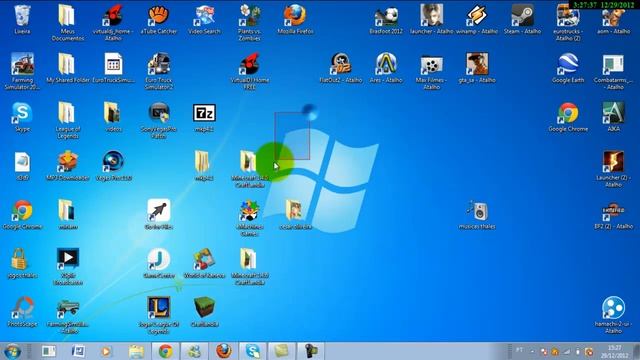Screen dimensions: 640x360
Task: Switch to the Skype taskbar button
Action: point(253,351)
